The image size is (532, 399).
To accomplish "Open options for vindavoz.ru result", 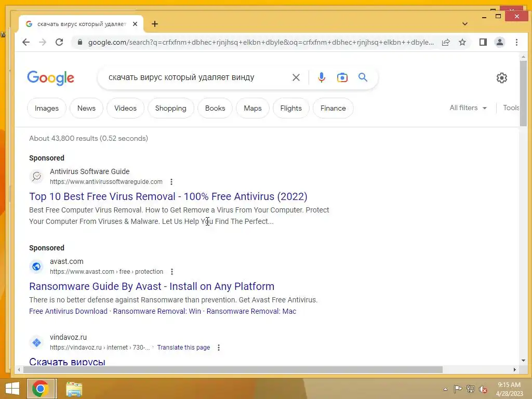I will coord(219,348).
